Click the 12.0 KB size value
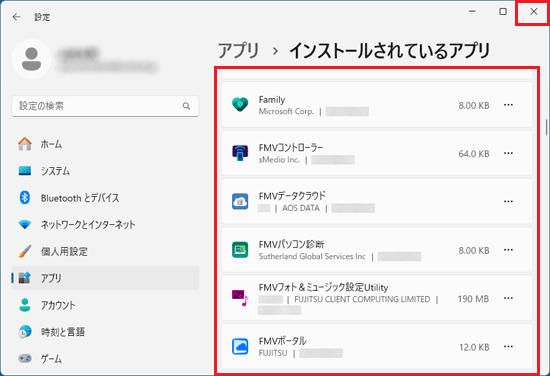The height and width of the screenshot is (376, 550). (x=474, y=347)
